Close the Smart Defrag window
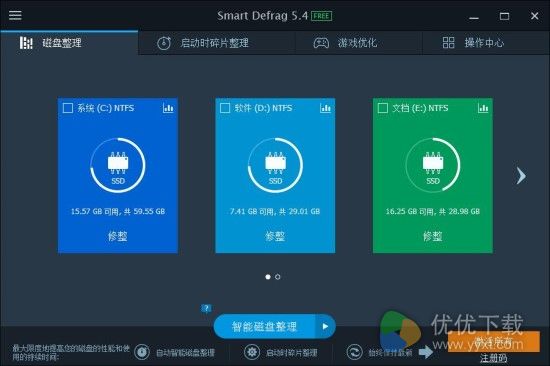This screenshot has width=550, height=366. coord(535,16)
